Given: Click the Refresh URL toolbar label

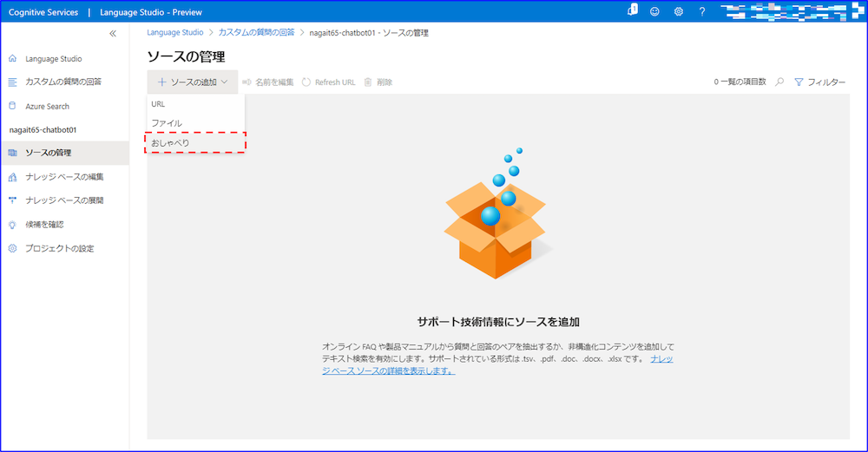Looking at the screenshot, I should point(335,82).
